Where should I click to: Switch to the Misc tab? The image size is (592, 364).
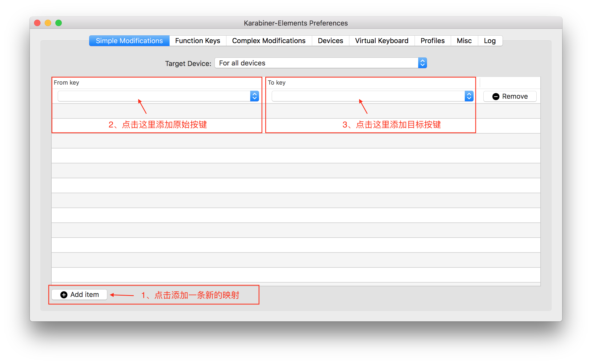click(x=464, y=41)
